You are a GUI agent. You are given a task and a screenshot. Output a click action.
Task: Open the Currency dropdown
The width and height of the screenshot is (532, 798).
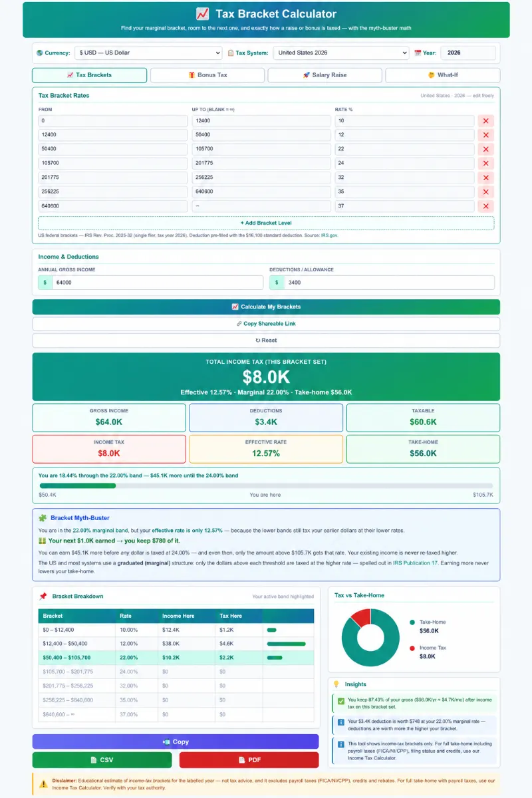pos(148,53)
